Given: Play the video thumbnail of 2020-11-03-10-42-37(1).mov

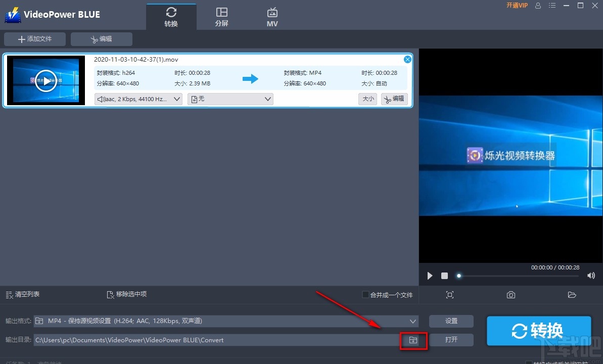Looking at the screenshot, I should point(46,80).
